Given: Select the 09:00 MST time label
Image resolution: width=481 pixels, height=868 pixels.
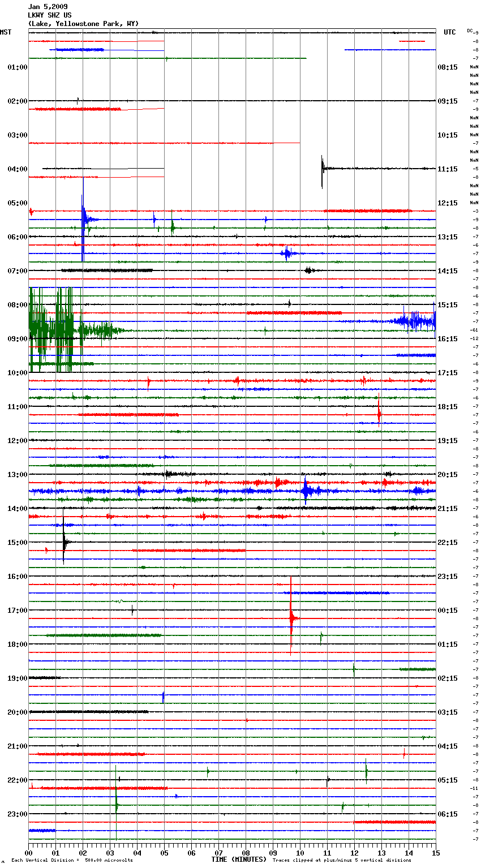Looking at the screenshot, I should click(18, 339).
